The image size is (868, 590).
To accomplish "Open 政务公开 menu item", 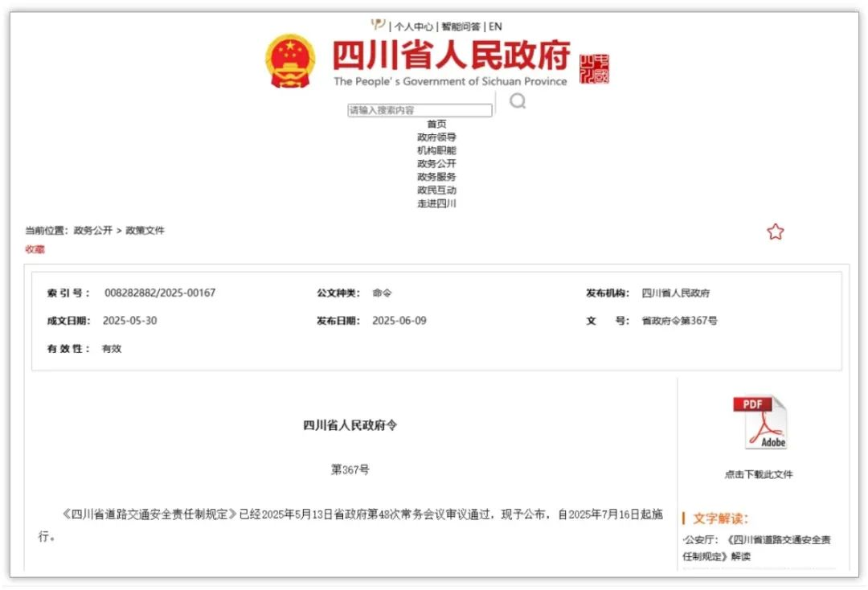I will pyautogui.click(x=436, y=164).
